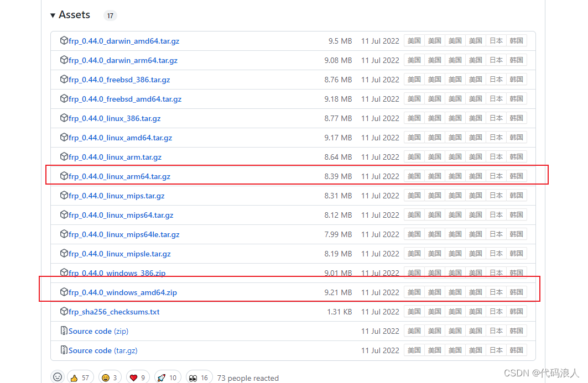This screenshot has width=588, height=383.
Task: Click the package icon for linux_mipsle.tar.gz
Action: [x=64, y=253]
